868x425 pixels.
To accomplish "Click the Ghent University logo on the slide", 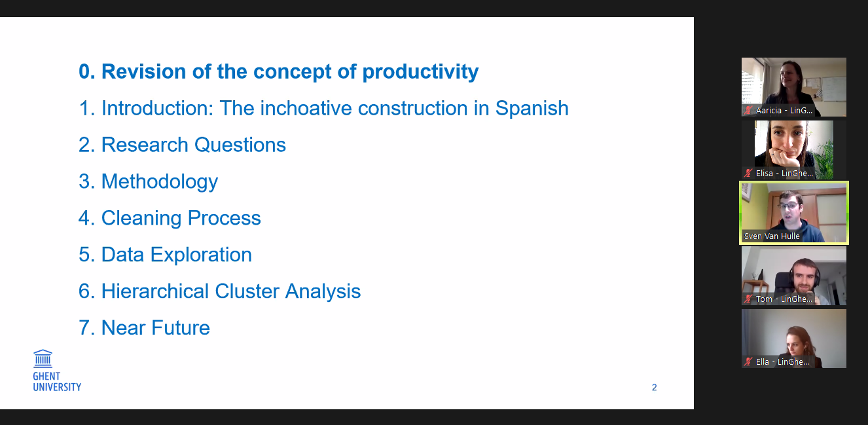I will click(x=57, y=371).
